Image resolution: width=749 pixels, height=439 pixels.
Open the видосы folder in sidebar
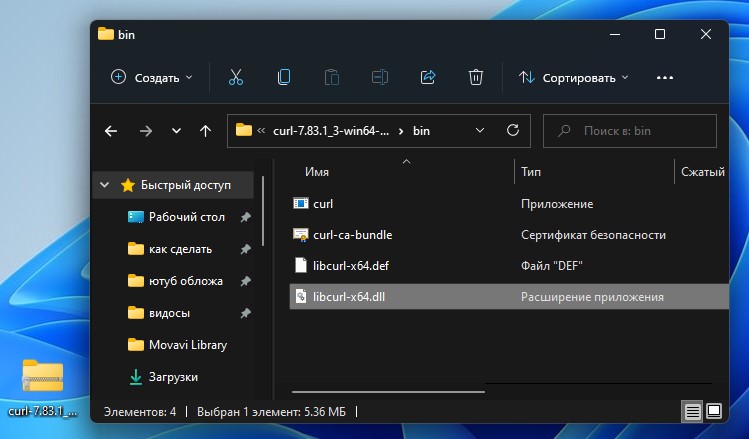(x=169, y=313)
